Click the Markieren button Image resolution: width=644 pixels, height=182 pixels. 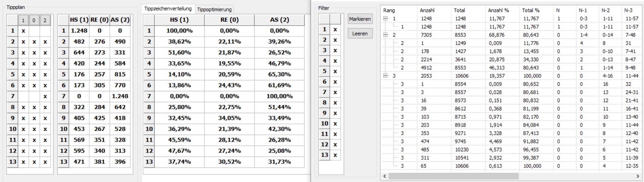360,19
